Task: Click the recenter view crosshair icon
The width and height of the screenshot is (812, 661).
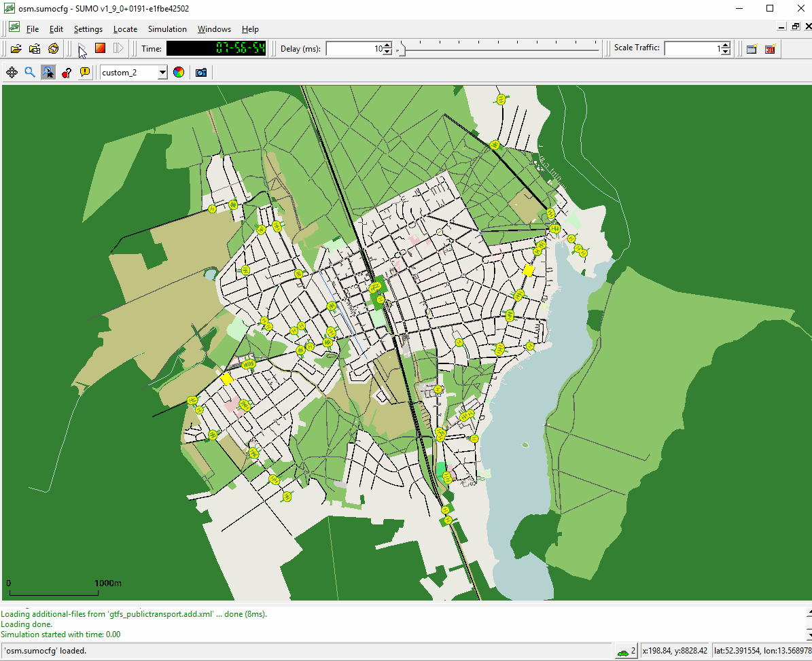Action: tap(12, 73)
